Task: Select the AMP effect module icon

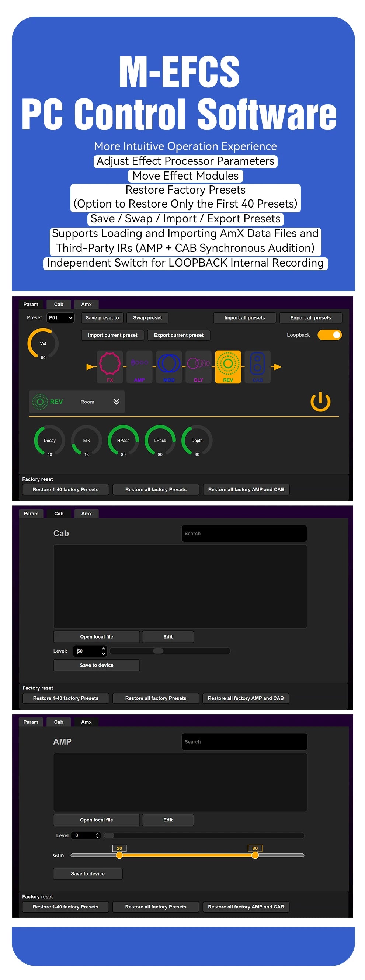Action: pyautogui.click(x=139, y=367)
